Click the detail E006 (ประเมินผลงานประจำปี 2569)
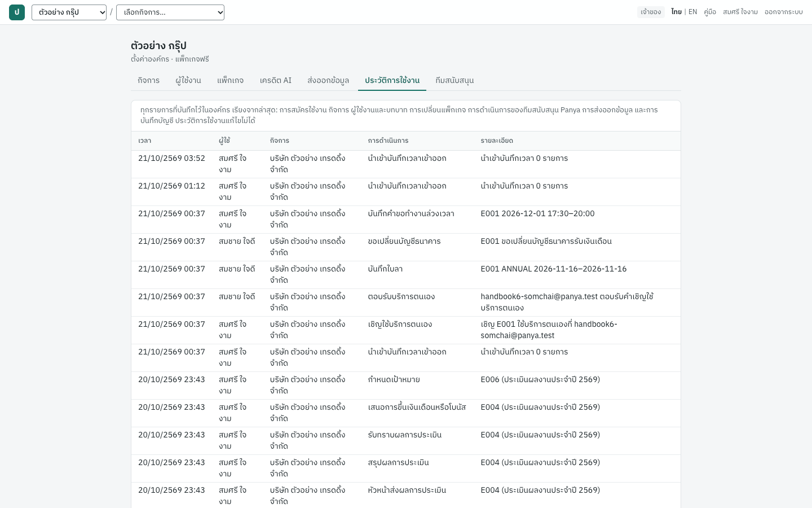The height and width of the screenshot is (508, 812). tap(540, 379)
